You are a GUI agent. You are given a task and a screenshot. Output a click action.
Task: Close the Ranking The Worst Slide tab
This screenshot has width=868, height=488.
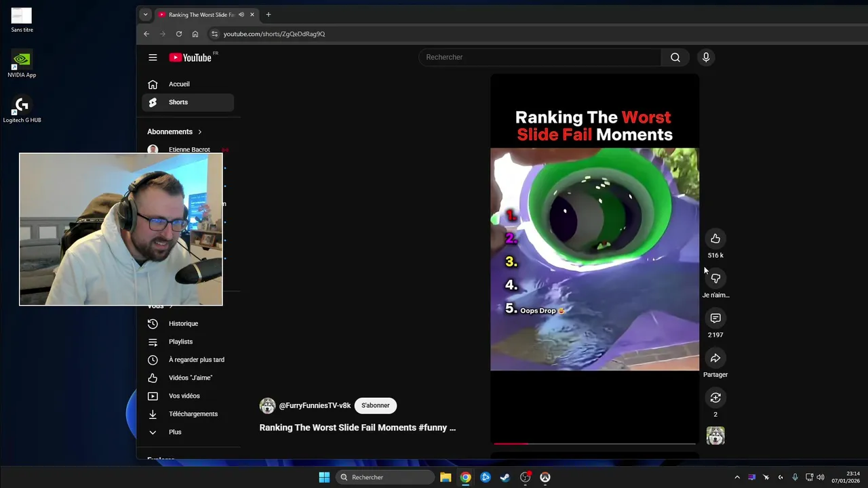pos(252,14)
